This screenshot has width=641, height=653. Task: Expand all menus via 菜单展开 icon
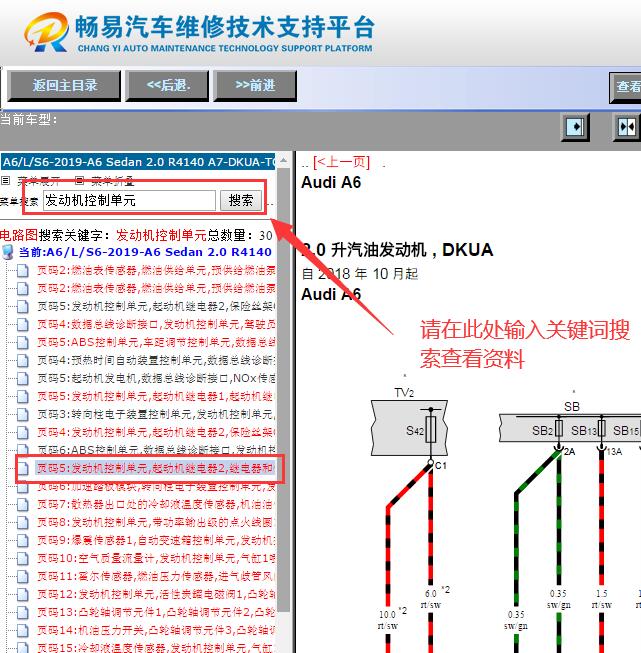(x=5, y=180)
